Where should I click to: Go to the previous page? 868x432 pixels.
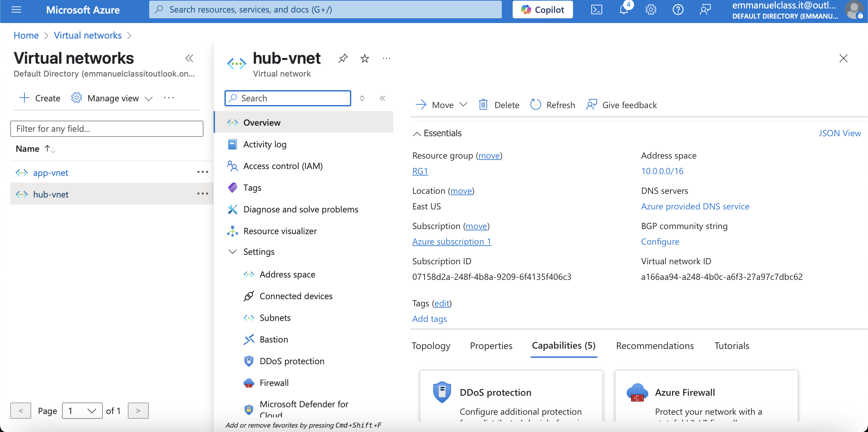click(21, 411)
